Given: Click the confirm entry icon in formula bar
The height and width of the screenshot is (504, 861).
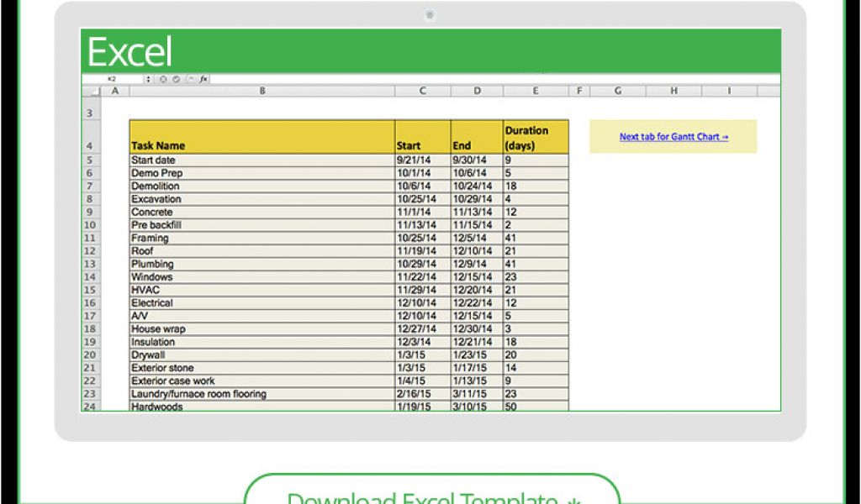Looking at the screenshot, I should (x=176, y=79).
